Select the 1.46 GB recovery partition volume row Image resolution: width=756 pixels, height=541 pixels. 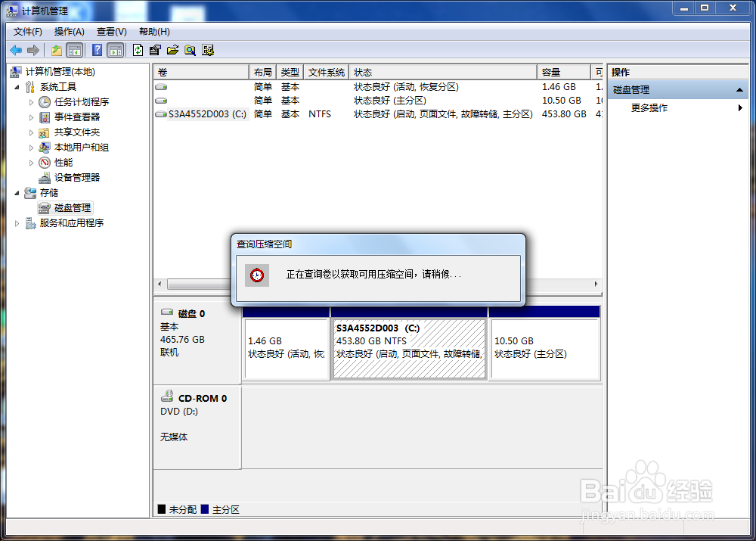[x=378, y=87]
